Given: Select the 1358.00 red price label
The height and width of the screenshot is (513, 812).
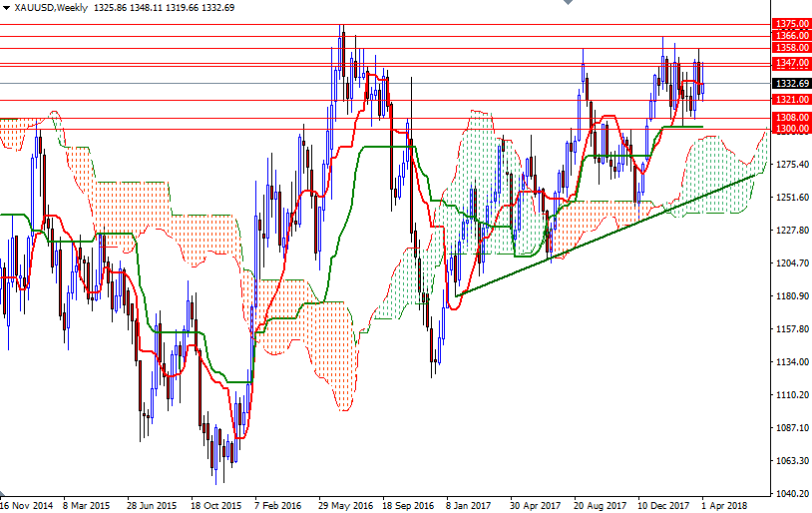Looking at the screenshot, I should 790,47.
